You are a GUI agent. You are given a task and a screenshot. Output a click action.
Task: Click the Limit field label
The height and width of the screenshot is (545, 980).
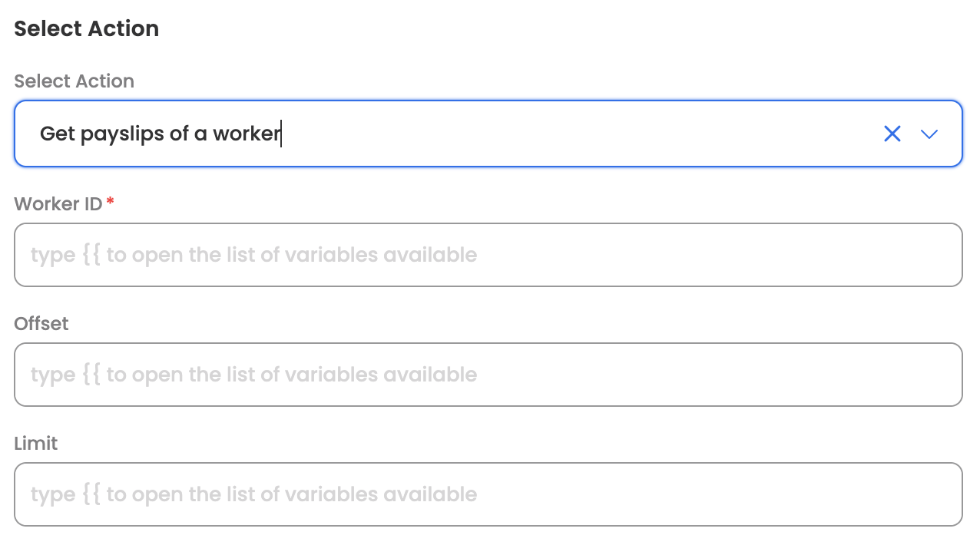(x=36, y=444)
